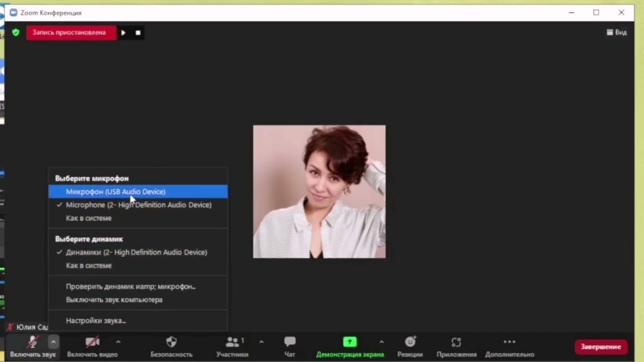Open the Вид view menu
644x362 pixels.
(x=616, y=32)
